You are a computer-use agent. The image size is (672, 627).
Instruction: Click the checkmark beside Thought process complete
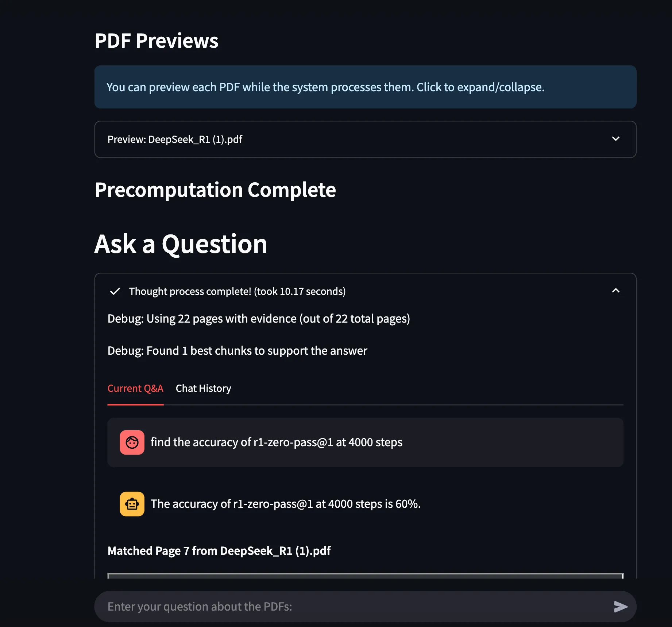[115, 291]
